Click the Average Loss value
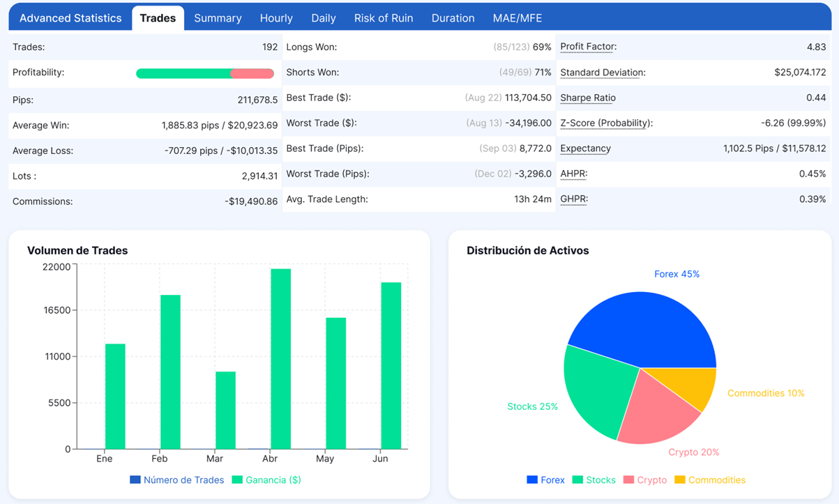This screenshot has width=839, height=504. coord(221,151)
